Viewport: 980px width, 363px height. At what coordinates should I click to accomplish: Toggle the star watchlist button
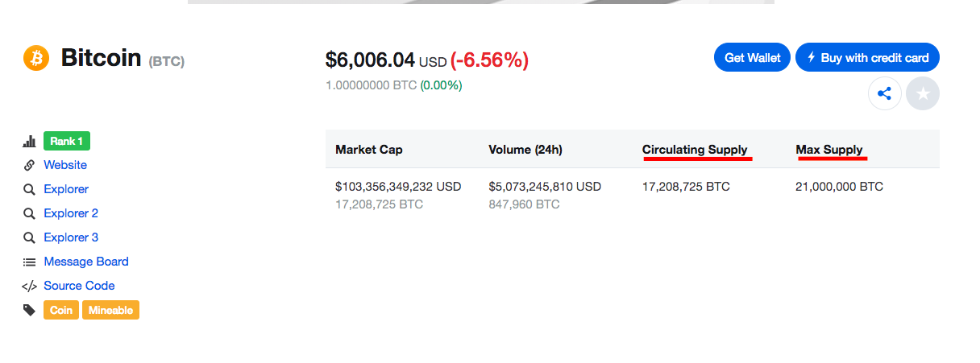point(923,94)
